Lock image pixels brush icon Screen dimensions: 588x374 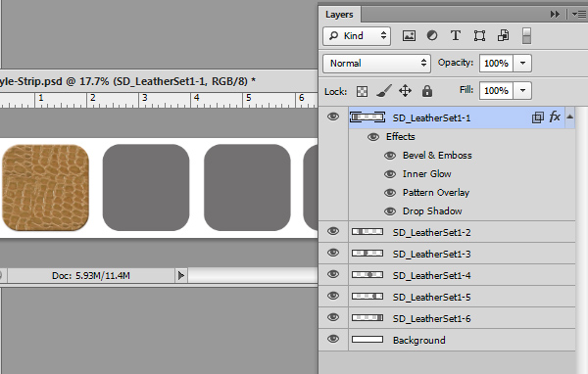tap(383, 91)
